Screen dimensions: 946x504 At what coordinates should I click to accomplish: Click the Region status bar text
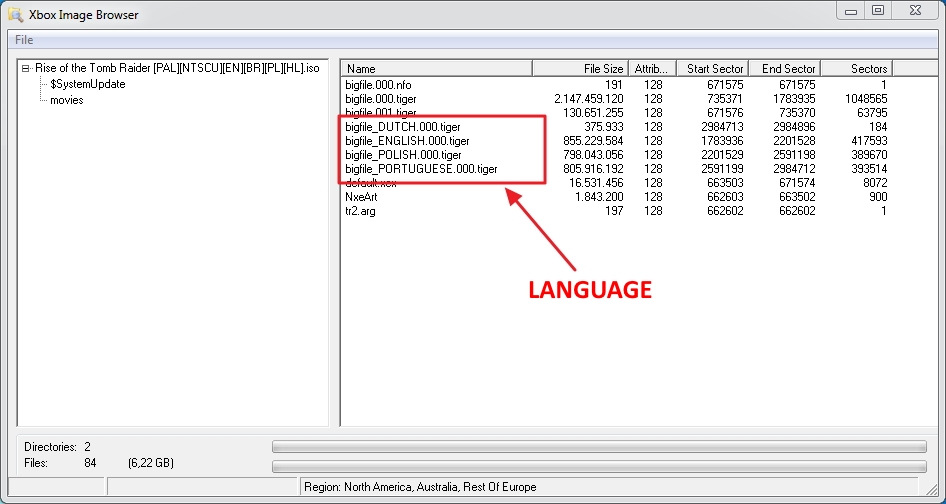click(x=420, y=487)
